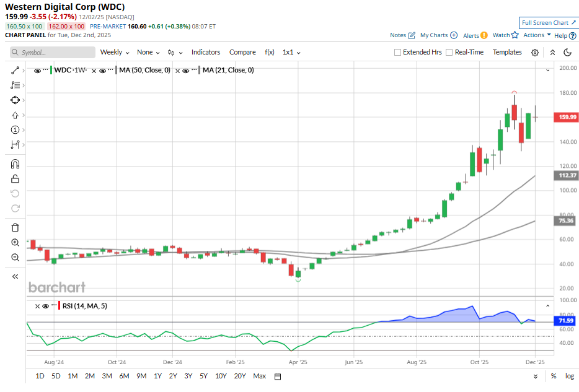
Task: Enable the Extended Hrs checkbox
Action: [x=398, y=53]
